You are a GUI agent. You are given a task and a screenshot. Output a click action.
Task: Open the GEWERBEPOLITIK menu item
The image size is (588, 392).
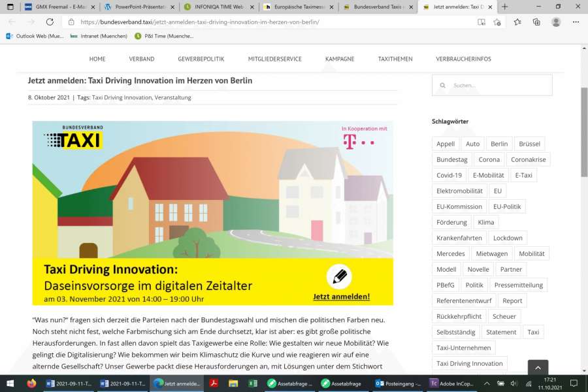[201, 59]
